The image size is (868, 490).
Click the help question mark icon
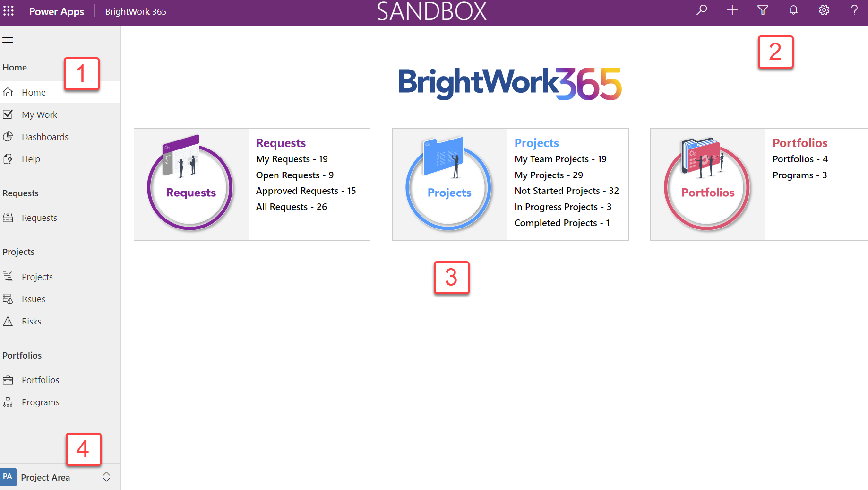click(x=854, y=10)
